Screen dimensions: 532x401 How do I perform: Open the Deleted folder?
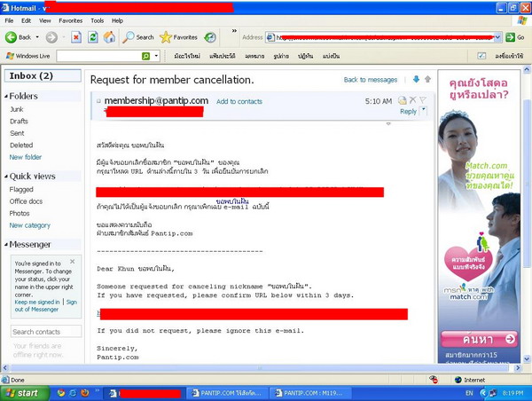(21, 145)
